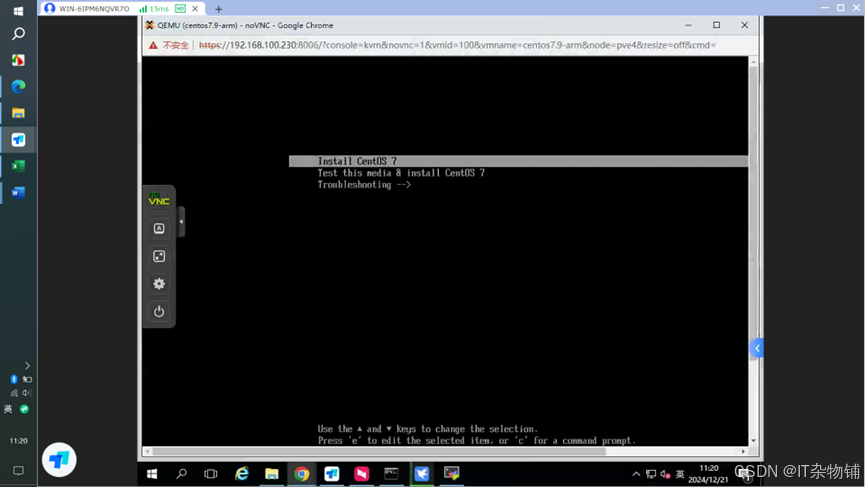The image size is (865, 487).
Task: Click scroll-right arrow of horizontal scrollbar
Action: (x=743, y=451)
